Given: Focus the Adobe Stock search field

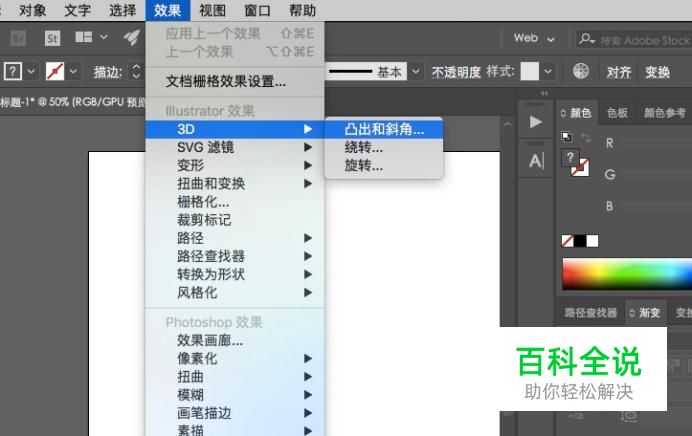Looking at the screenshot, I should pyautogui.click(x=634, y=40).
